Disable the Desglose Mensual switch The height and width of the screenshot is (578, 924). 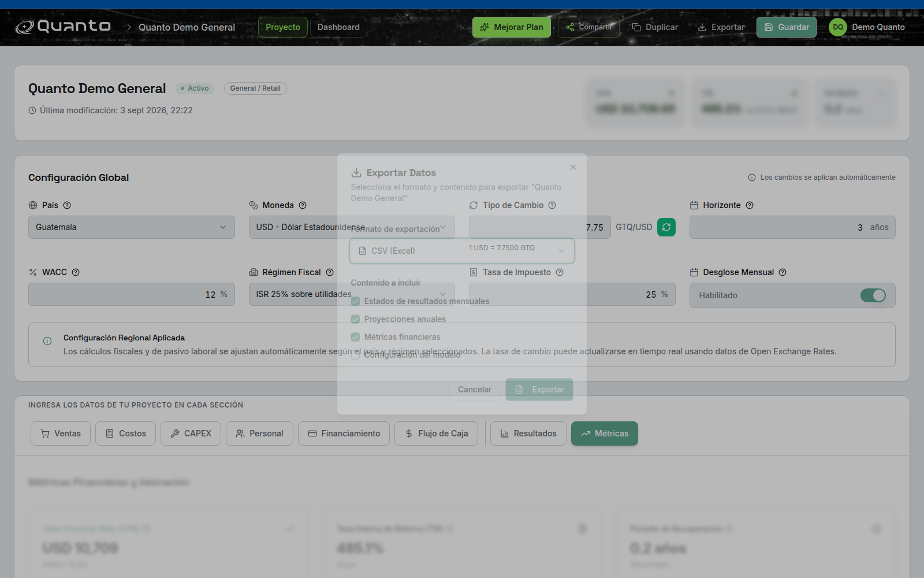point(873,295)
